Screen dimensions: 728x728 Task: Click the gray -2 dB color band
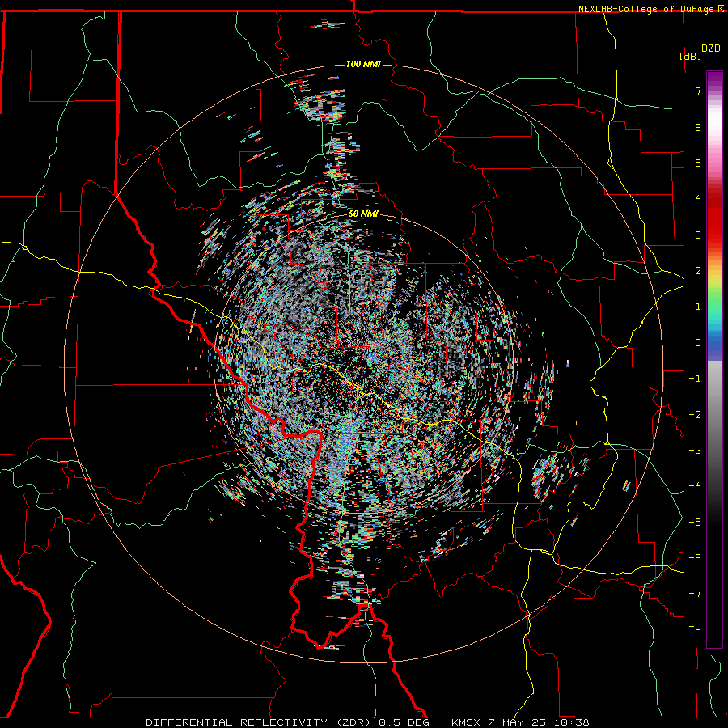coord(714,414)
